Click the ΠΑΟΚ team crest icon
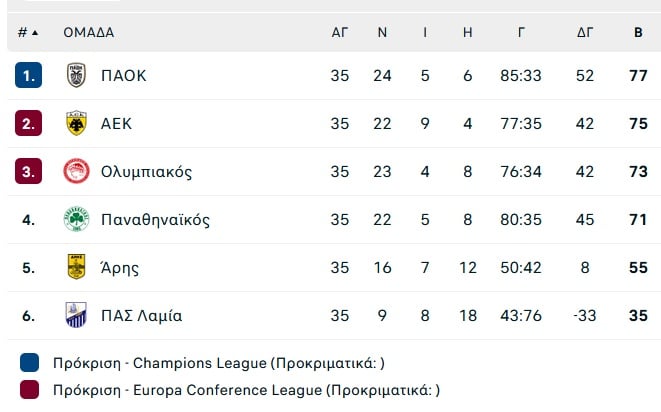The image size is (661, 412). (76, 75)
